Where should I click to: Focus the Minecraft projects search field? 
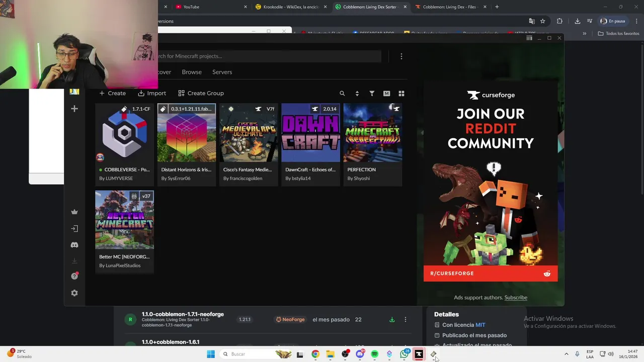pos(269,56)
